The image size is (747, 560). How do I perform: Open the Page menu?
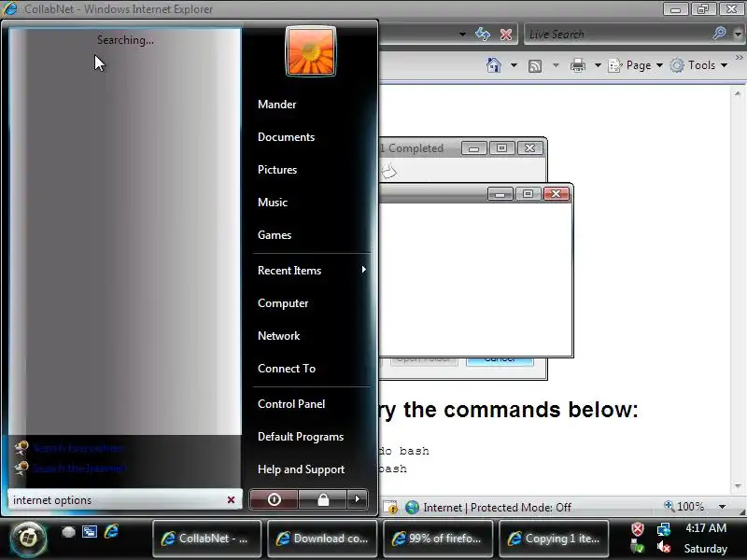(x=636, y=65)
